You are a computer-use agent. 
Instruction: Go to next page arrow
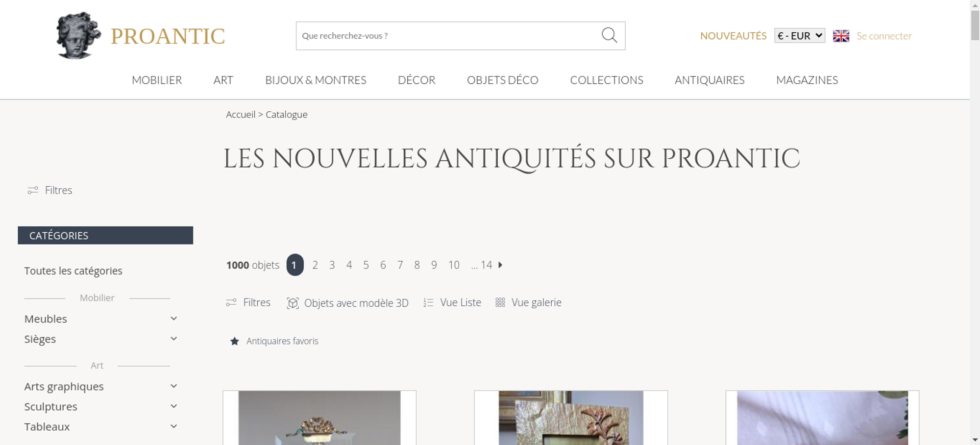500,265
